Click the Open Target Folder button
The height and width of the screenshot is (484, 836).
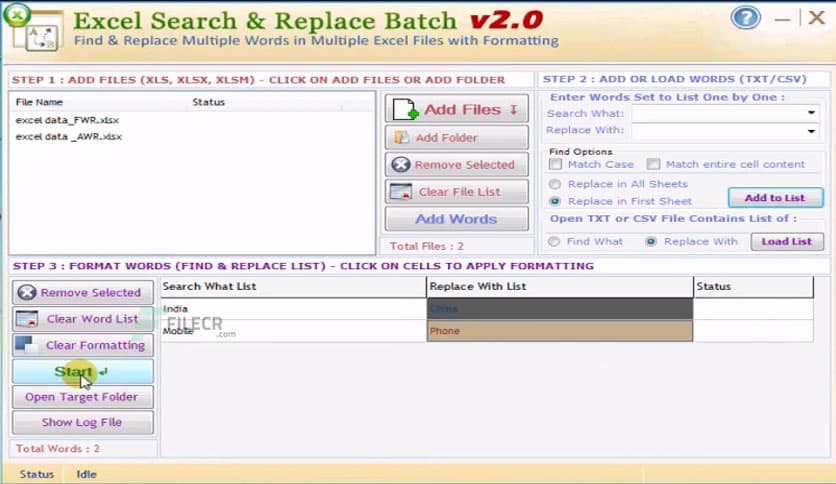(x=83, y=397)
